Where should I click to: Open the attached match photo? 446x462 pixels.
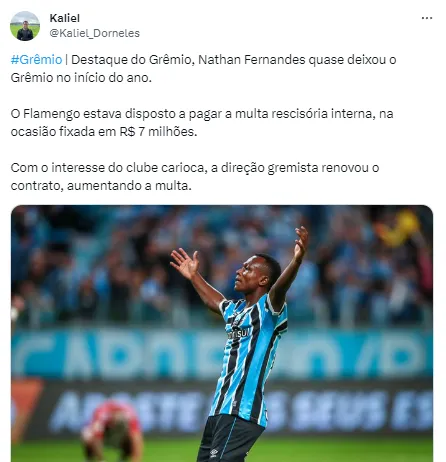222,333
